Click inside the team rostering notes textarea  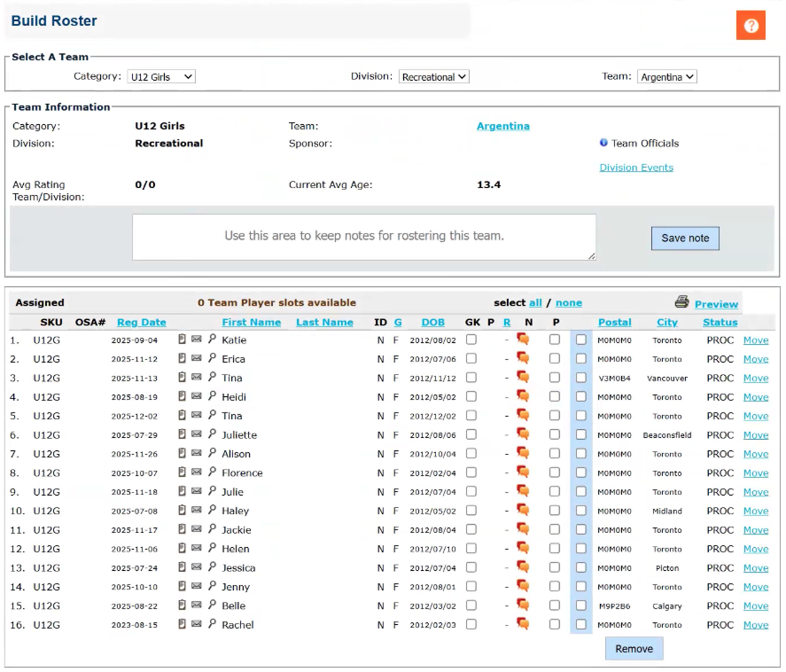point(363,237)
